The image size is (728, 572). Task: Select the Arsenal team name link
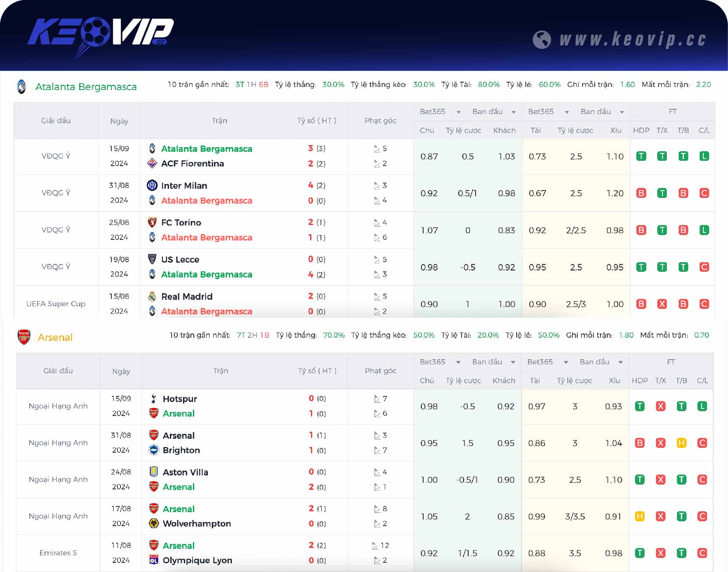click(55, 337)
